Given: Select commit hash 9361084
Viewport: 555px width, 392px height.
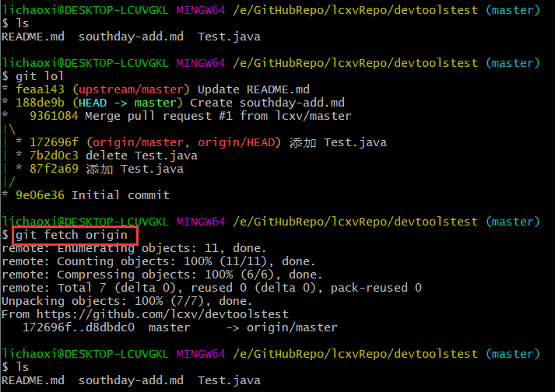Looking at the screenshot, I should tap(54, 116).
